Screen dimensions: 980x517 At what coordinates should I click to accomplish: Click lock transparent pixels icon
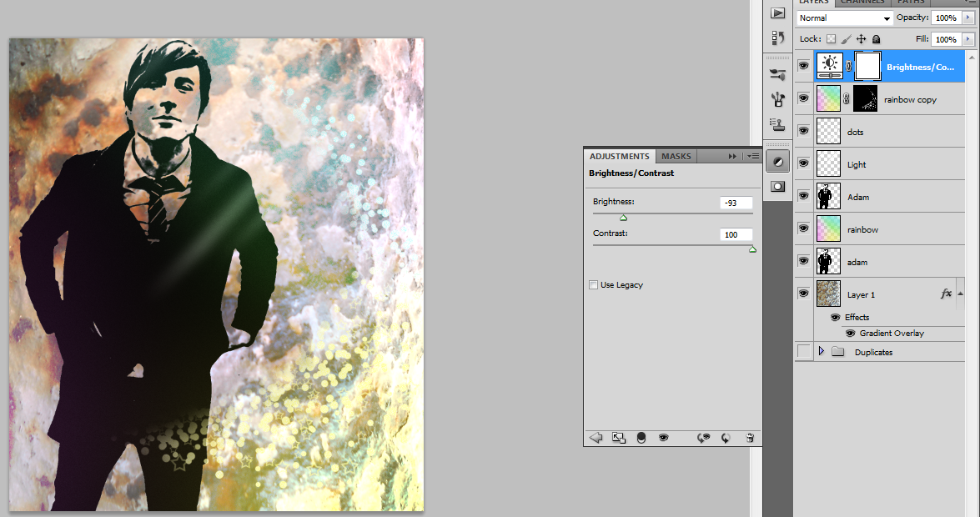pyautogui.click(x=831, y=38)
